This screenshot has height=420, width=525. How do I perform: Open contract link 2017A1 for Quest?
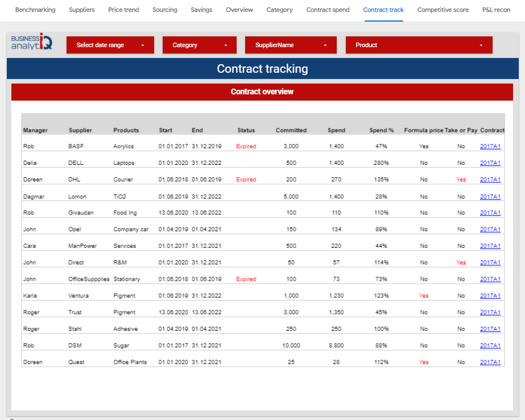[490, 362]
